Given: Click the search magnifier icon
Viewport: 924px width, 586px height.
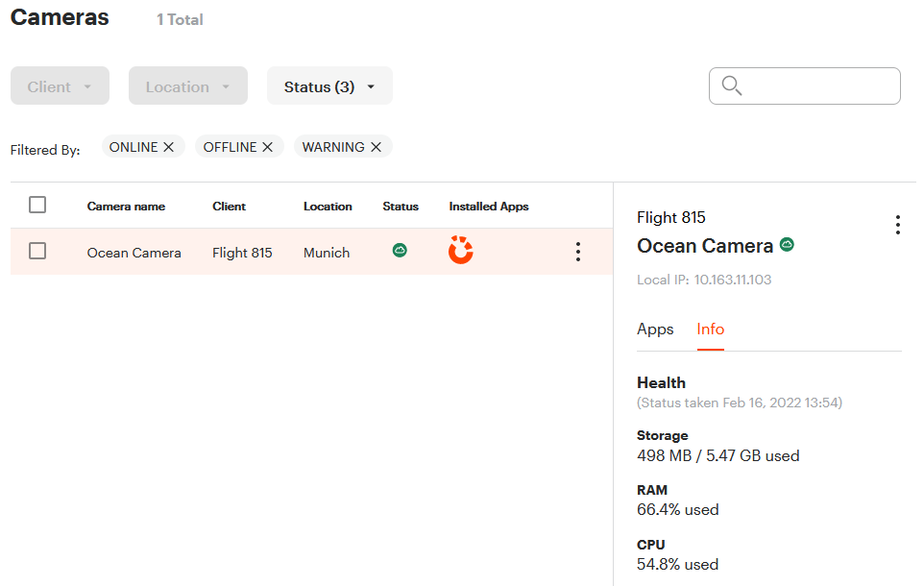Looking at the screenshot, I should coord(731,86).
